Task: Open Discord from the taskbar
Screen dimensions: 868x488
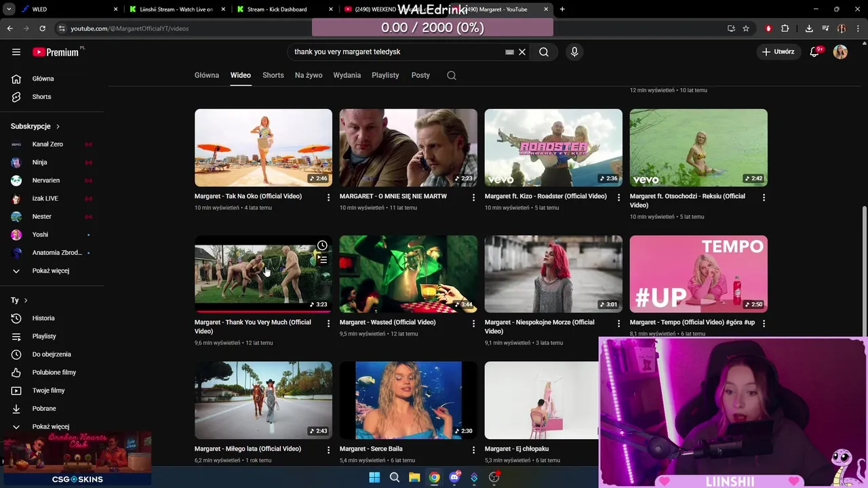Action: [x=454, y=477]
